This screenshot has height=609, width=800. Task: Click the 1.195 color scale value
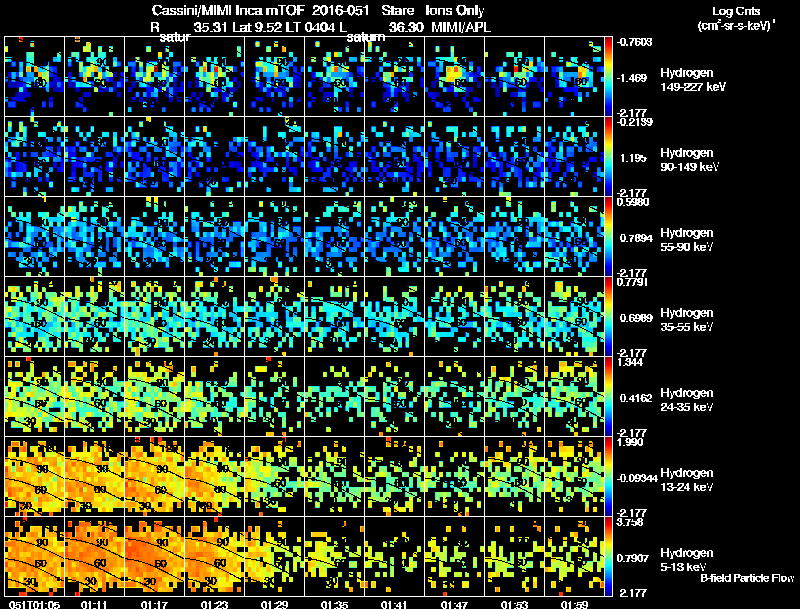coord(632,158)
